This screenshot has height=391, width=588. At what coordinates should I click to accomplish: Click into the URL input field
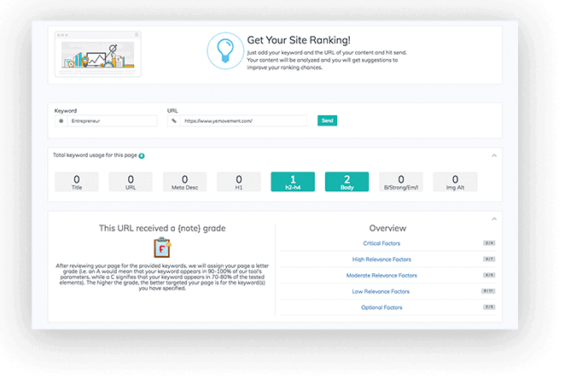[243, 121]
